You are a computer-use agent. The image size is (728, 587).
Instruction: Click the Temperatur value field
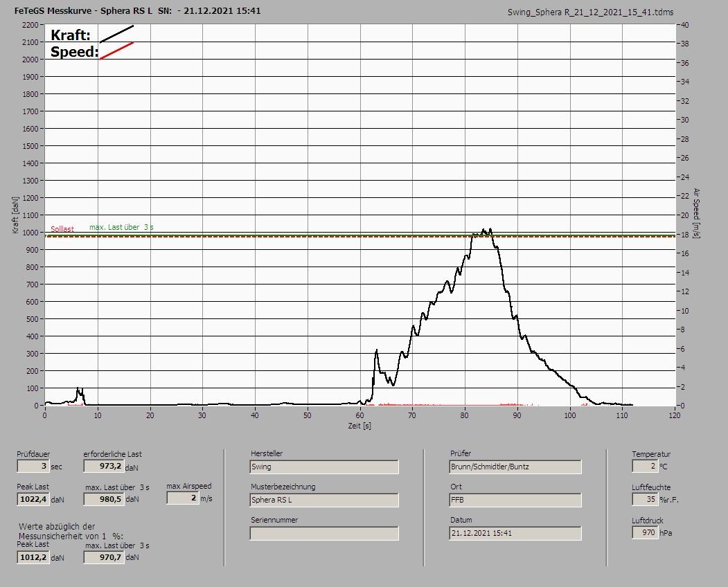pyautogui.click(x=645, y=466)
